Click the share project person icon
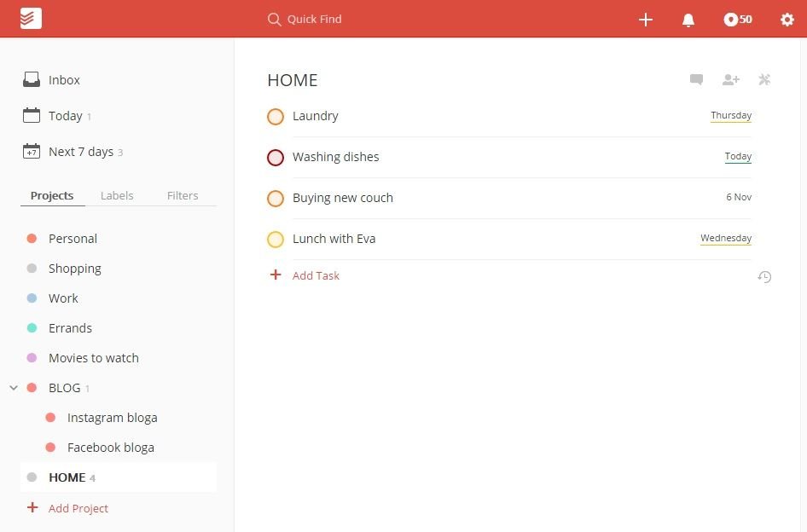807x532 pixels. pyautogui.click(x=730, y=80)
